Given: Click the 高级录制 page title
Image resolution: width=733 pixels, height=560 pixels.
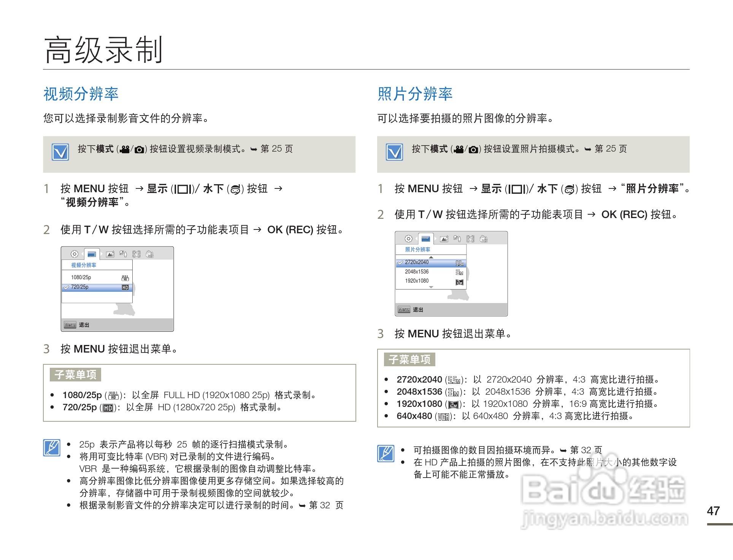Looking at the screenshot, I should coord(103,50).
